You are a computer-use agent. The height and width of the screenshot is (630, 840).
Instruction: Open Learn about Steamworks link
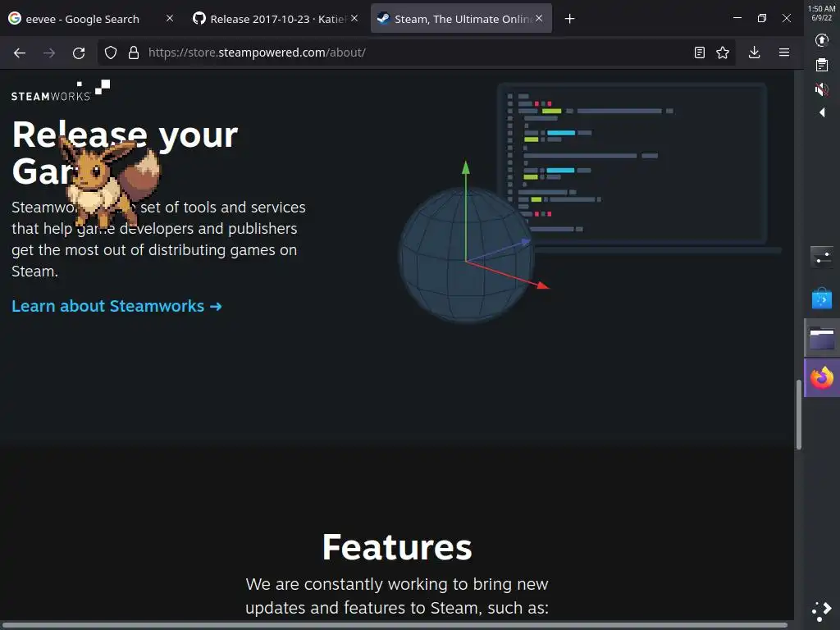point(116,307)
